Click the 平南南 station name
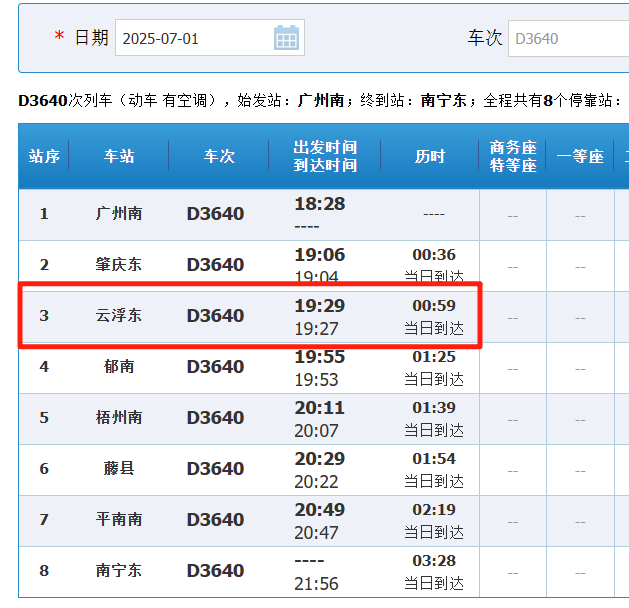629x608 pixels. (119, 520)
